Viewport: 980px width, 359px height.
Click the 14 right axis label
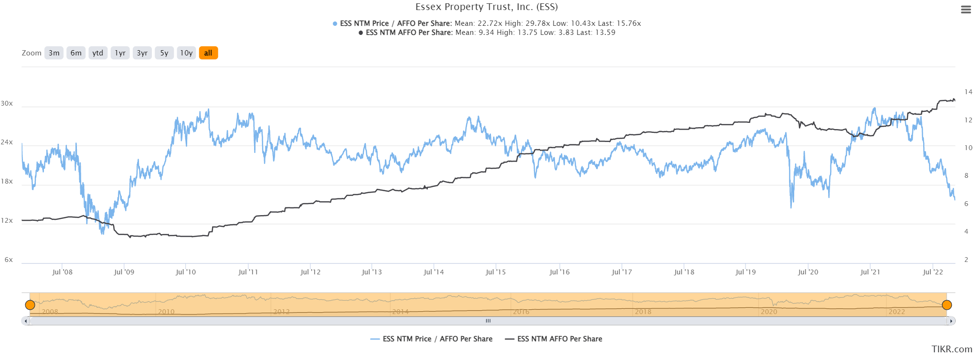point(968,92)
